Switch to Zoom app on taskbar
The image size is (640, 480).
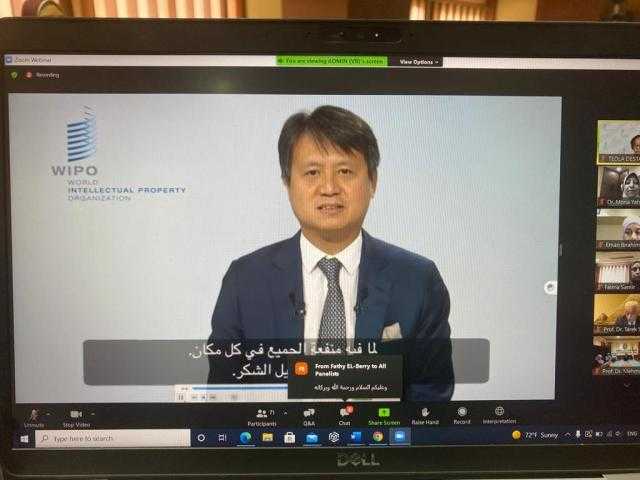point(400,436)
